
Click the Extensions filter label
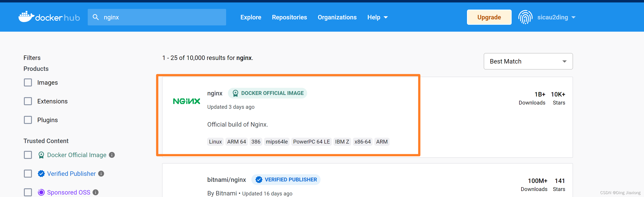(52, 101)
